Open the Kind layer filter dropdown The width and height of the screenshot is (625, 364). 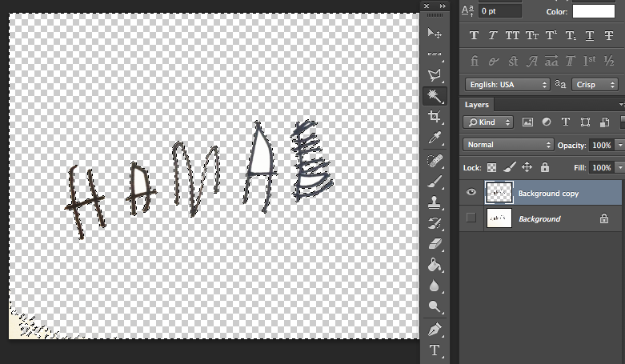[x=488, y=122]
